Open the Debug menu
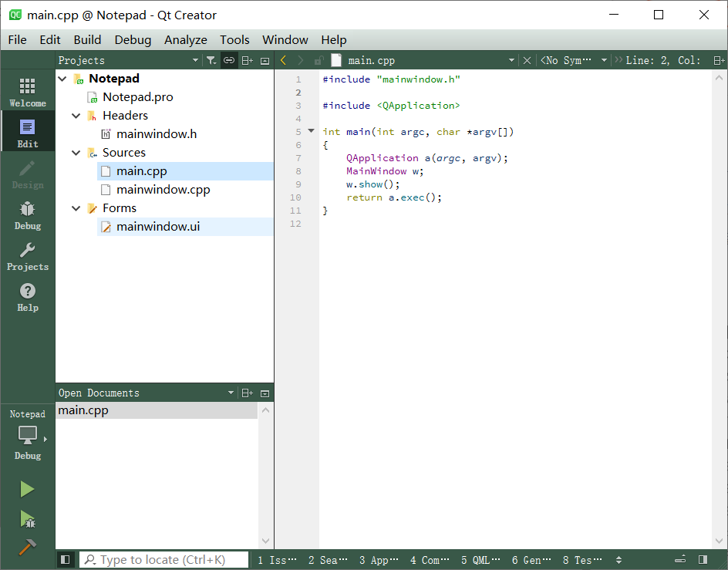The height and width of the screenshot is (570, 728). [133, 40]
